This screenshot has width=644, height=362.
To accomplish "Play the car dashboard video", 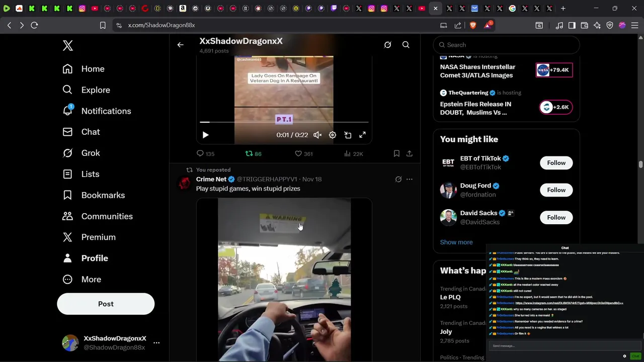I will click(x=284, y=279).
